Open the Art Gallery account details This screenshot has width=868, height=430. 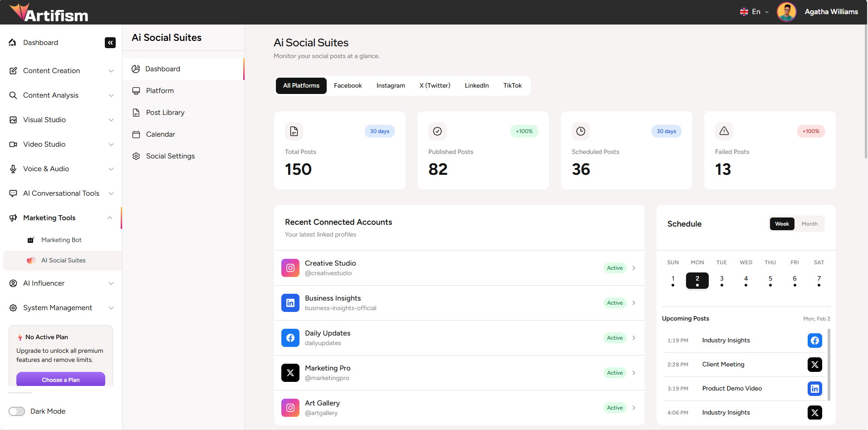coord(634,408)
